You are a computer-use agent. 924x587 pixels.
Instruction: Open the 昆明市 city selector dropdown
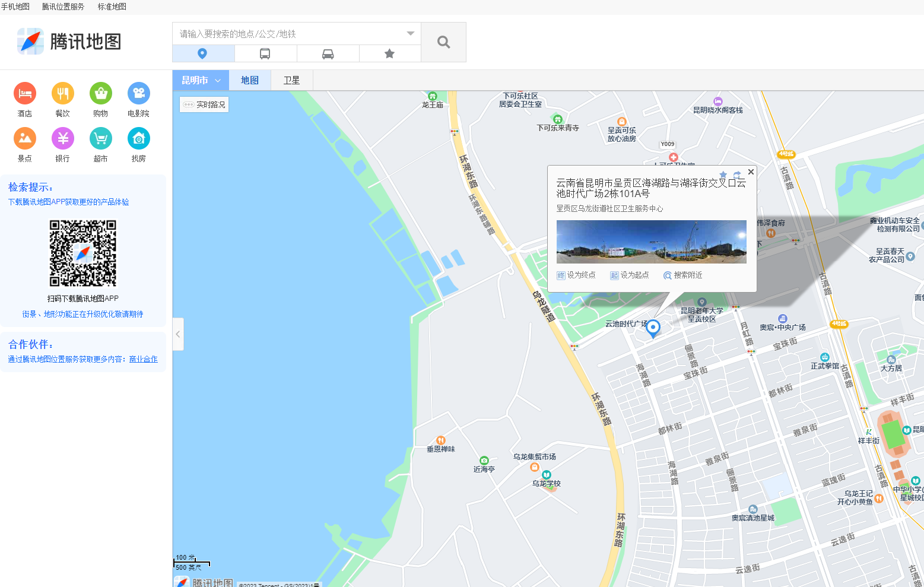pos(201,80)
